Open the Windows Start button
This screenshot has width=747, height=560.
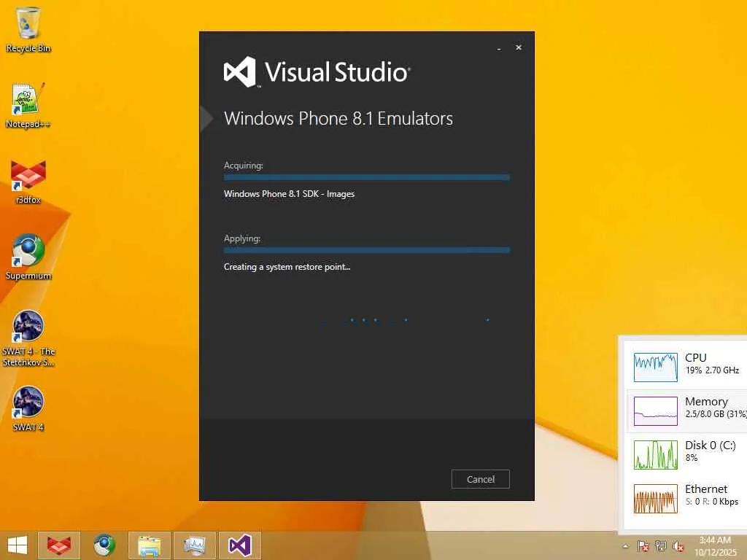pos(18,545)
